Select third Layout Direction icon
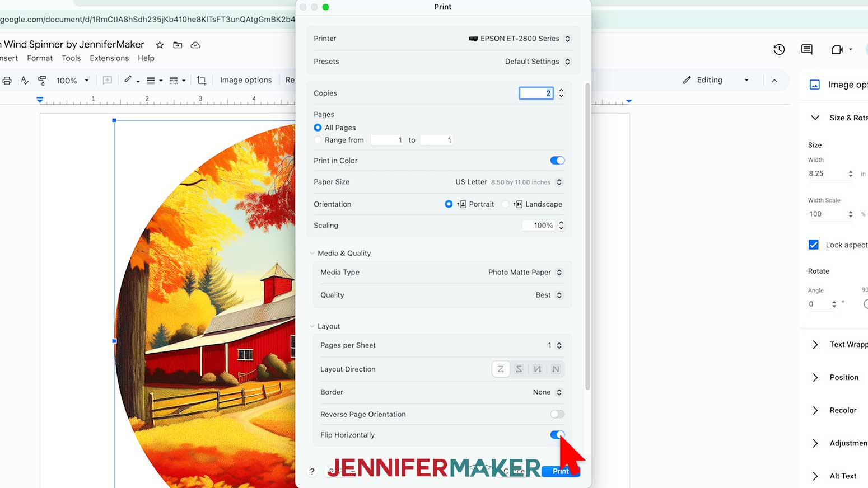This screenshot has width=868, height=488. [538, 369]
